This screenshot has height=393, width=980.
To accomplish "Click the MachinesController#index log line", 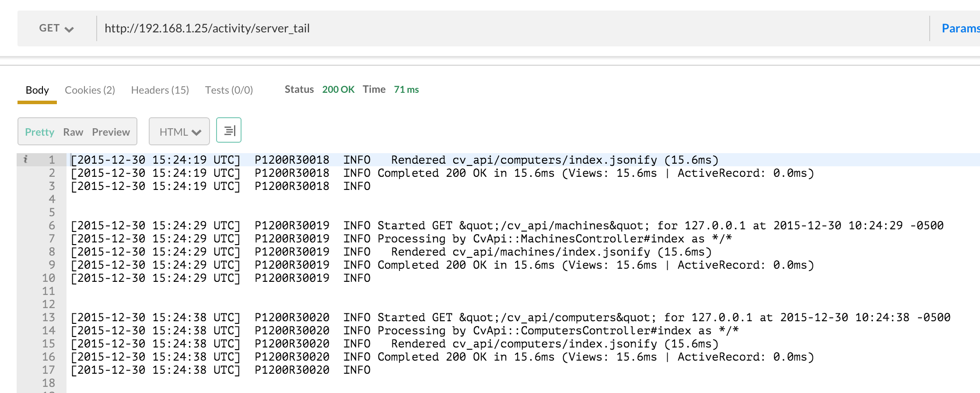I will pos(554,239).
